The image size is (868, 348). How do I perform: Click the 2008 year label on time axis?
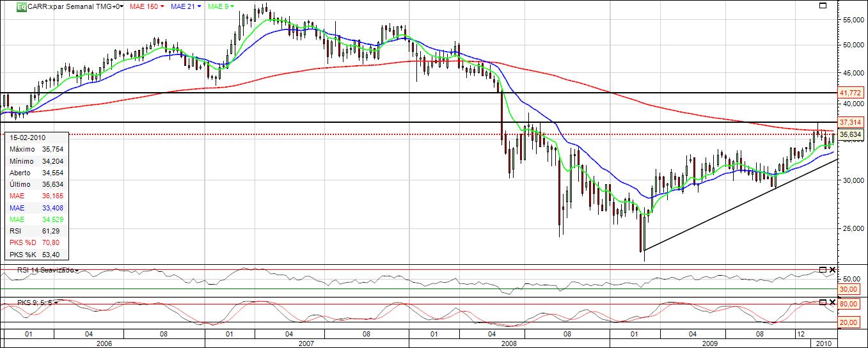[x=509, y=344]
